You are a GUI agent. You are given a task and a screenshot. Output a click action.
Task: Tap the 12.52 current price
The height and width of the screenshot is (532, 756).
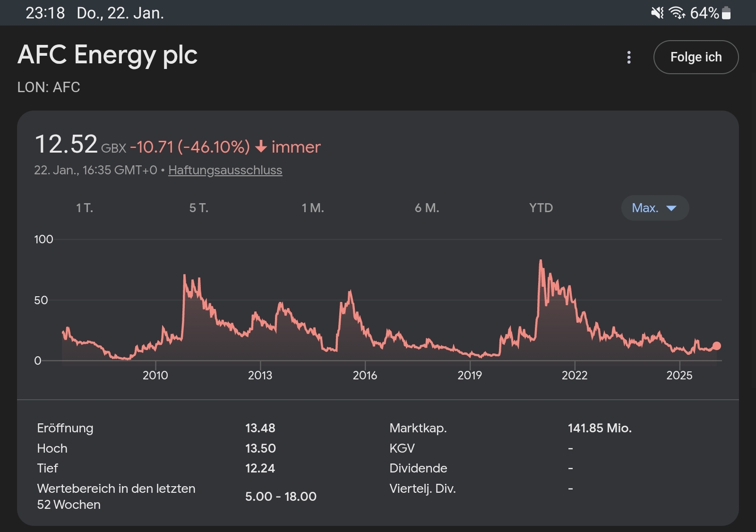click(66, 144)
